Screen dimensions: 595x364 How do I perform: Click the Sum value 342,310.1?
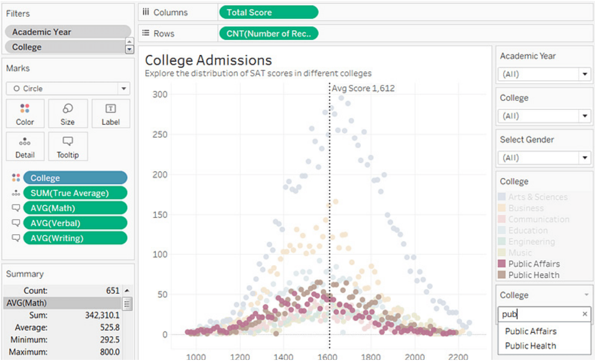[x=102, y=315]
